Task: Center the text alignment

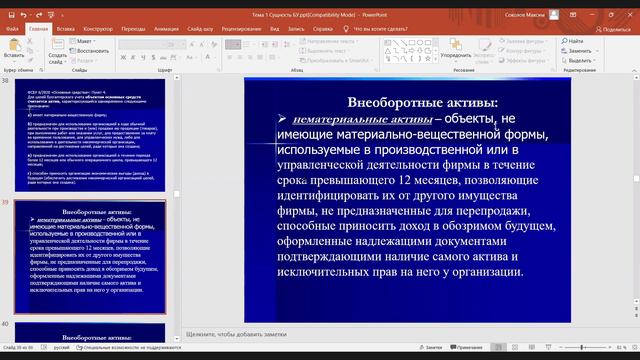Action: [x=240, y=58]
